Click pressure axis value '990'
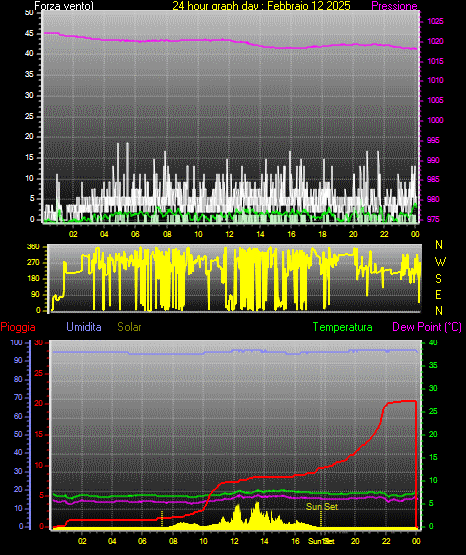 pos(433,160)
